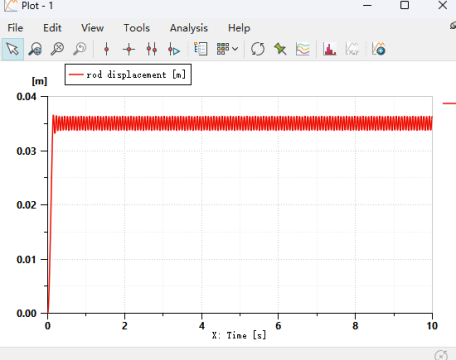The height and width of the screenshot is (360, 456).
Task: Open the Tools menu
Action: (x=137, y=28)
